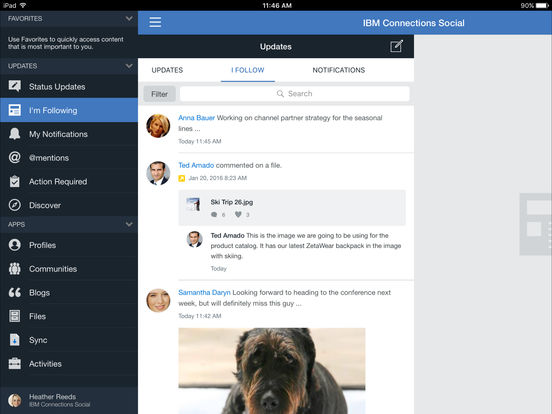The width and height of the screenshot is (552, 414).
Task: Collapse the FAVORITES section chevron
Action: (x=129, y=18)
